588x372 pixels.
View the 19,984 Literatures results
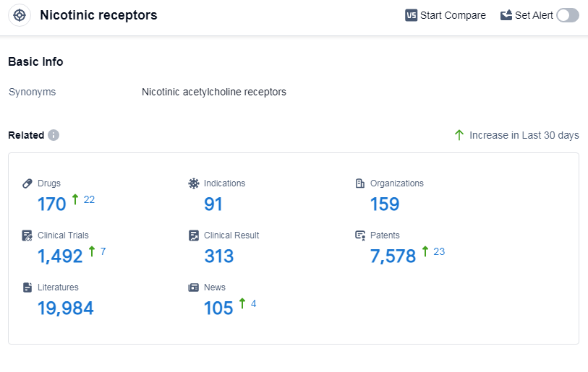[x=66, y=308]
